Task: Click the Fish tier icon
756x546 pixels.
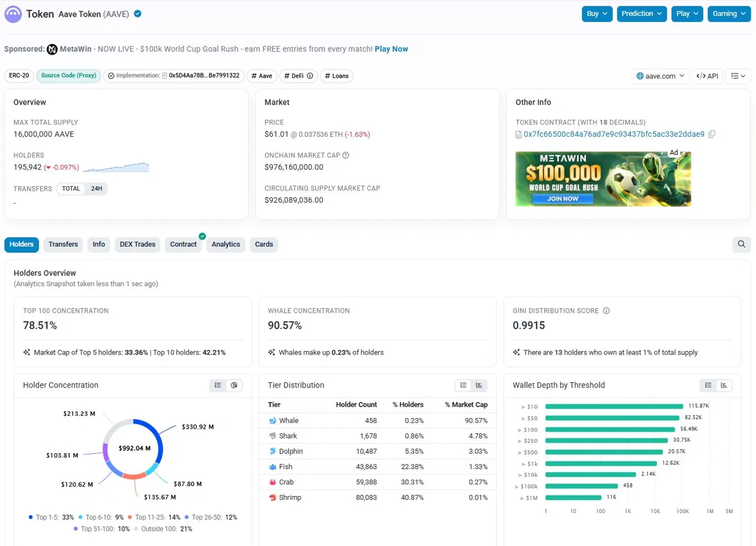Action: [272, 467]
